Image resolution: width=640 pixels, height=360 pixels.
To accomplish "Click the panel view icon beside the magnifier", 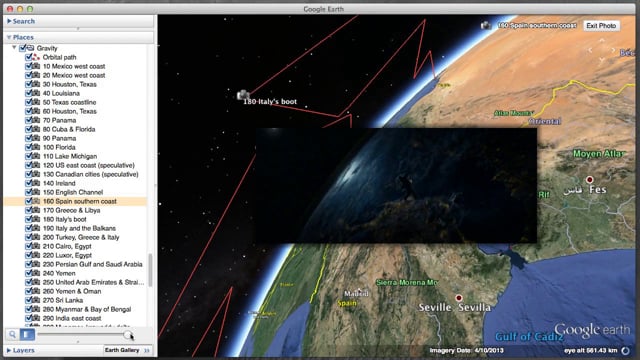I will click(27, 335).
